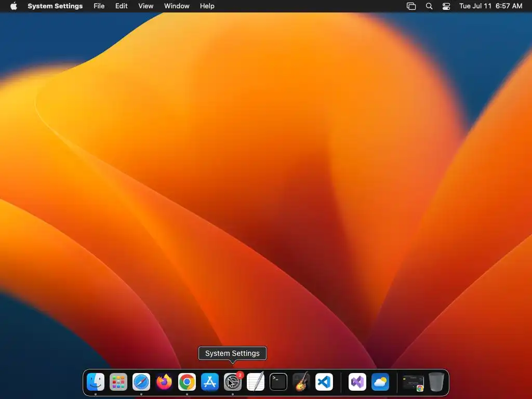This screenshot has height=399, width=532.
Task: Open Launchpad in the Dock
Action: click(118, 382)
